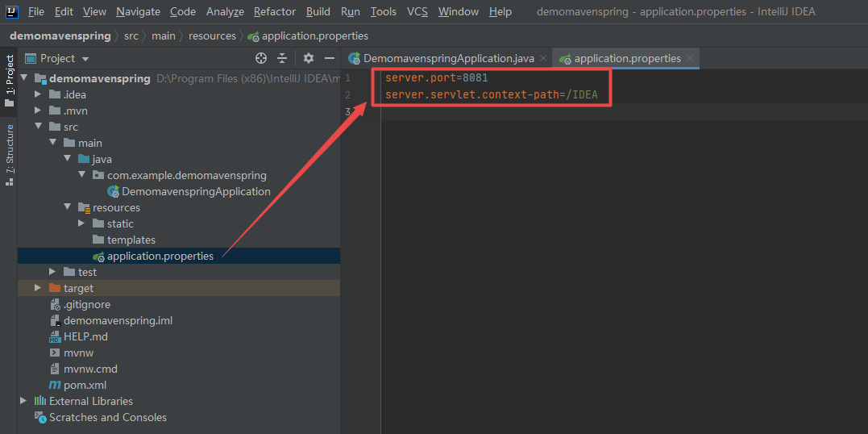This screenshot has height=434, width=868.
Task: Click the mvnw.cmd file icon
Action: (x=55, y=369)
